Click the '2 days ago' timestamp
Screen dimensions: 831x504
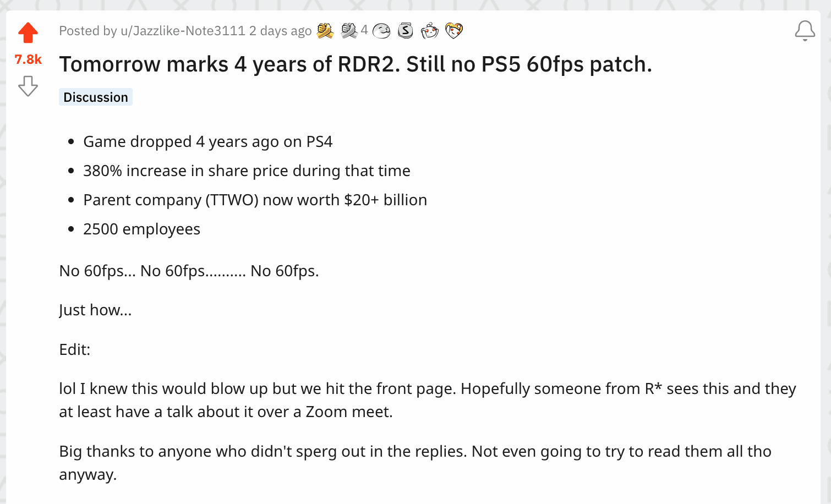[281, 31]
